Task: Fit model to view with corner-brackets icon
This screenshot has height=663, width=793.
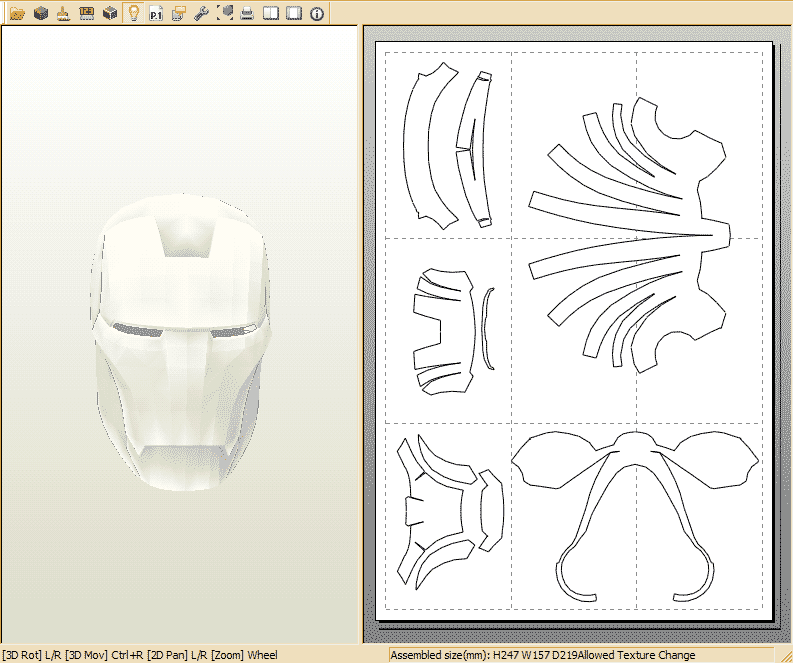Action: (x=225, y=13)
